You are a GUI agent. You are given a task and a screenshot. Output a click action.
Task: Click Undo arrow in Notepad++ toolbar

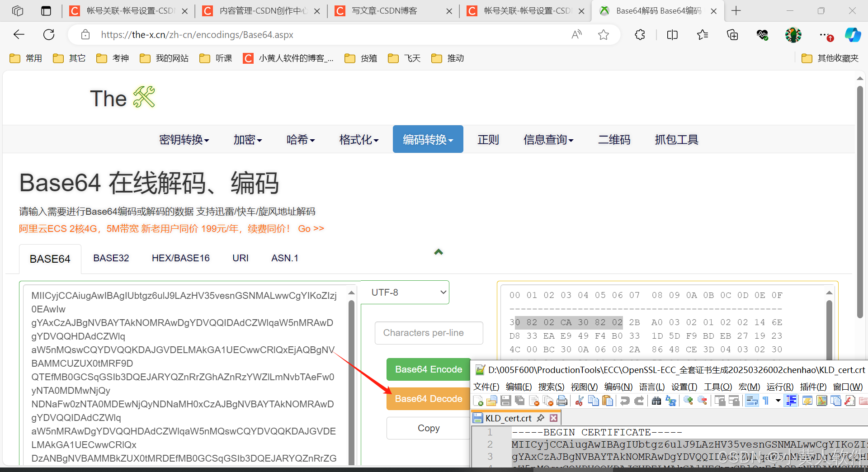click(625, 401)
